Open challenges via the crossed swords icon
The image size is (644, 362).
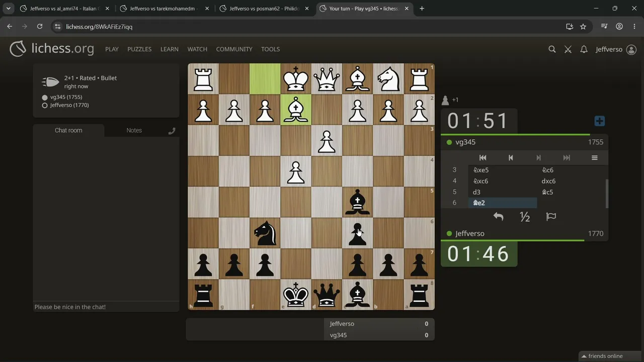pyautogui.click(x=568, y=49)
